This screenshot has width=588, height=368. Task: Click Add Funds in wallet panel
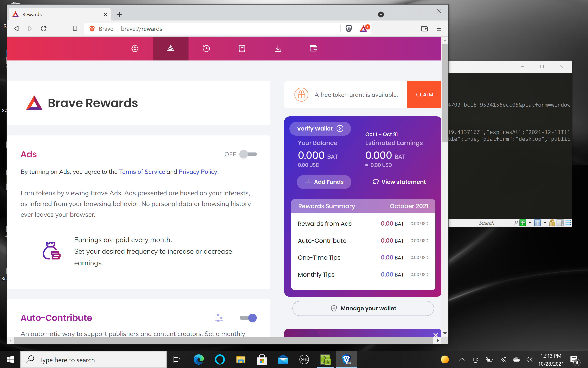coord(324,182)
